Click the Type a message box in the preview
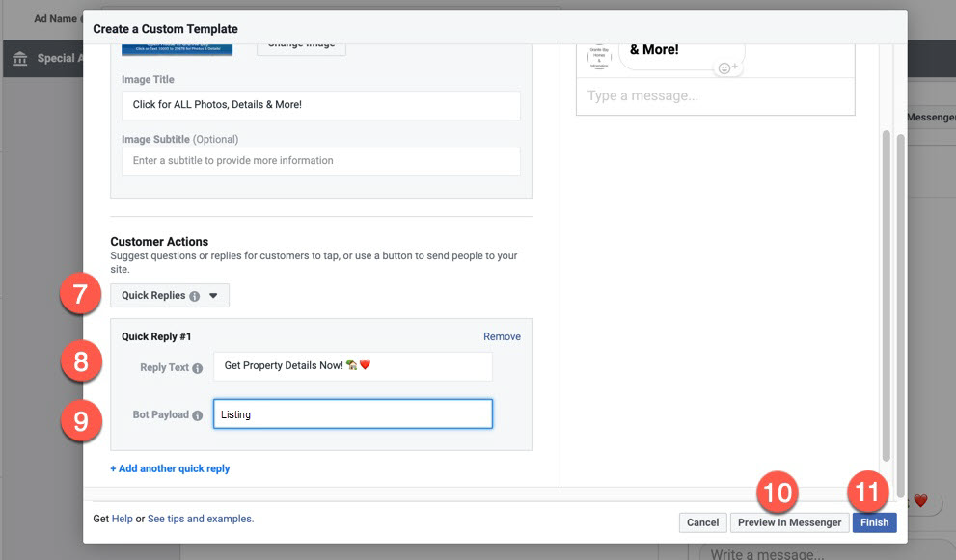This screenshot has width=956, height=560. pos(715,96)
